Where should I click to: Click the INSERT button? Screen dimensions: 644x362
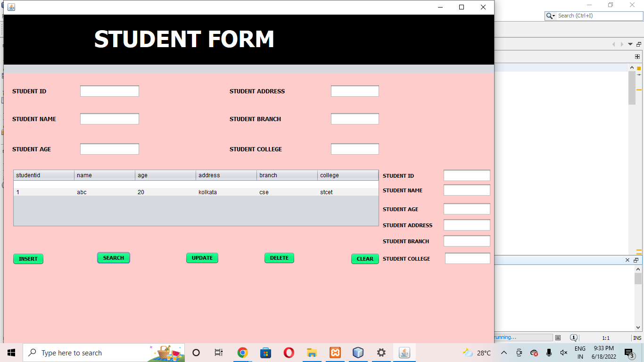pos(28,259)
